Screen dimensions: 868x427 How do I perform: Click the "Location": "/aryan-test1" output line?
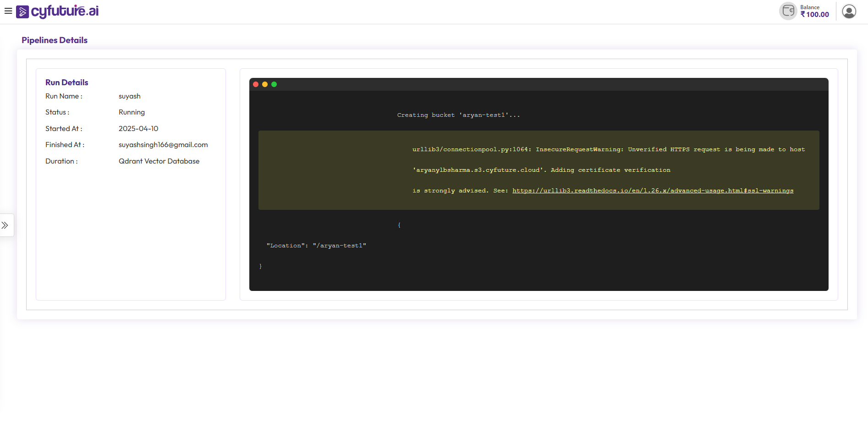(316, 246)
